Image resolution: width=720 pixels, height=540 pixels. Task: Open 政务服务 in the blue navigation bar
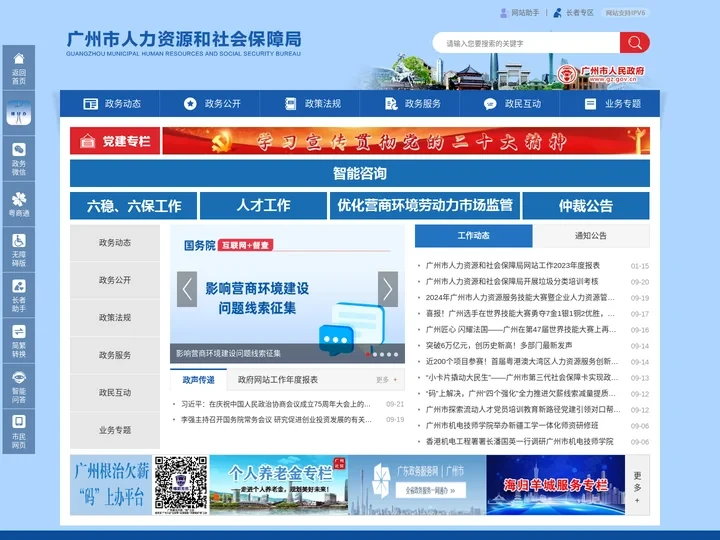point(411,104)
